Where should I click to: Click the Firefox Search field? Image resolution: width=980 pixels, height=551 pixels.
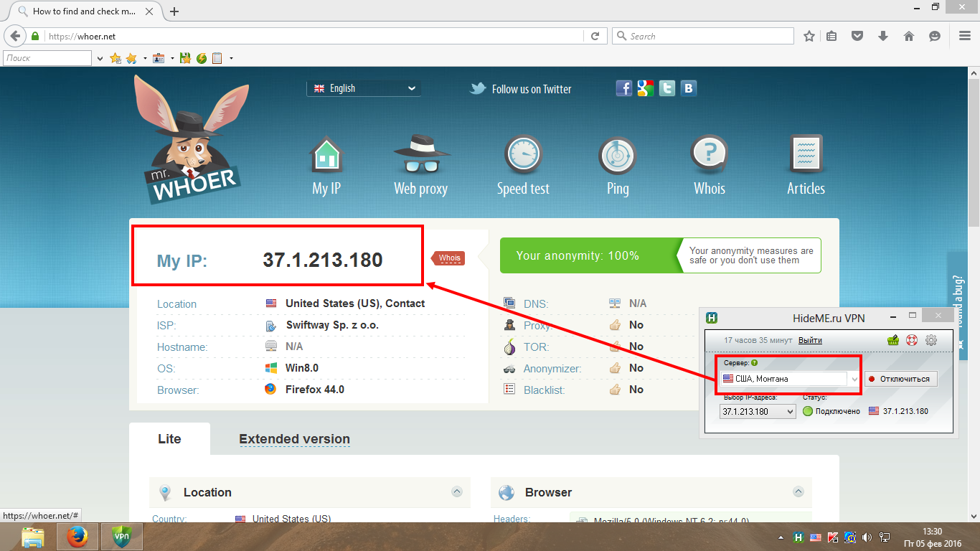coord(702,36)
